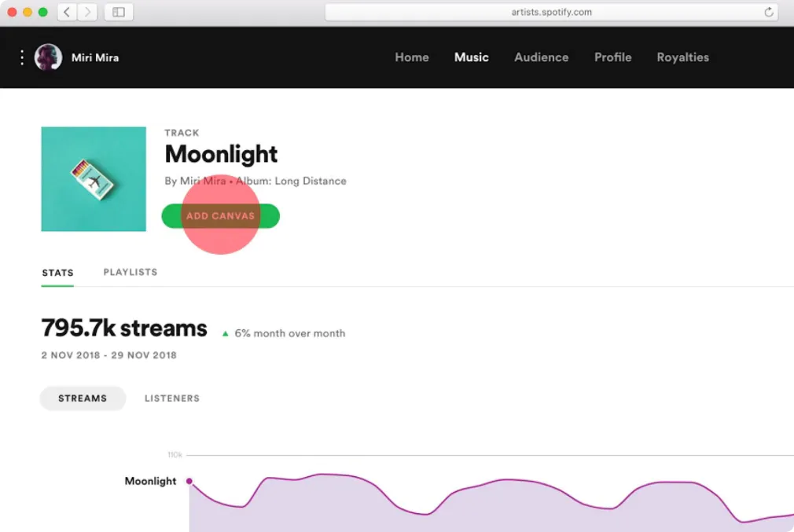The width and height of the screenshot is (794, 532).
Task: Toggle the browser sidebar icon
Action: click(x=119, y=12)
